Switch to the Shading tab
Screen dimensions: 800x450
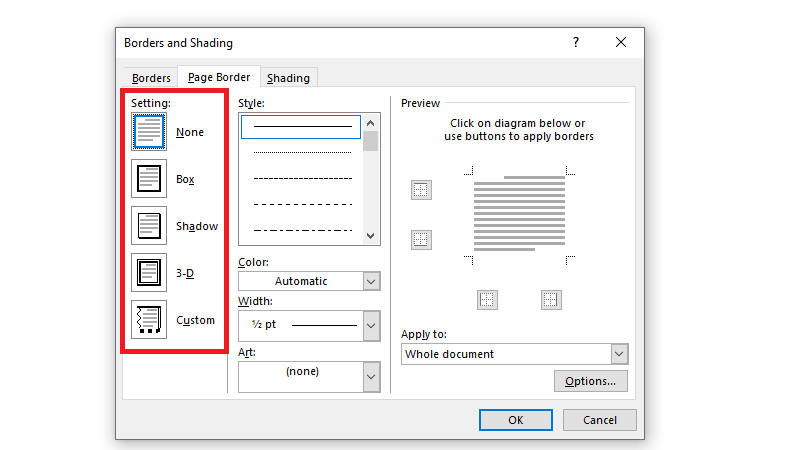pos(288,78)
